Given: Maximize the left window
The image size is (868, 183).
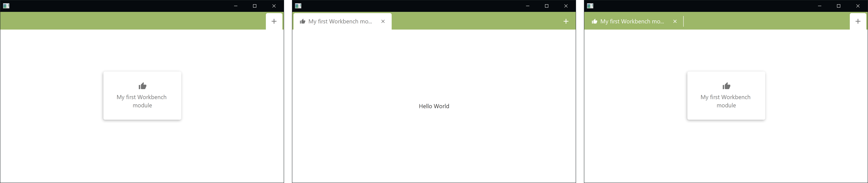Looking at the screenshot, I should pos(255,6).
